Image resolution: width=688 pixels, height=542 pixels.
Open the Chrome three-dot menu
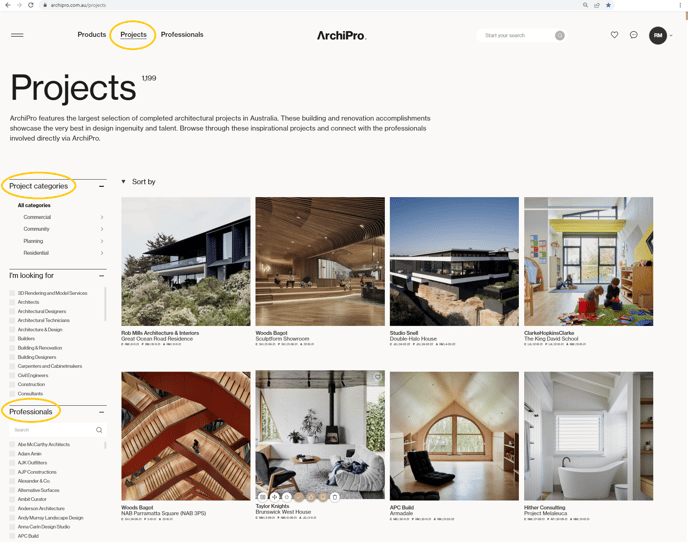click(681, 5)
